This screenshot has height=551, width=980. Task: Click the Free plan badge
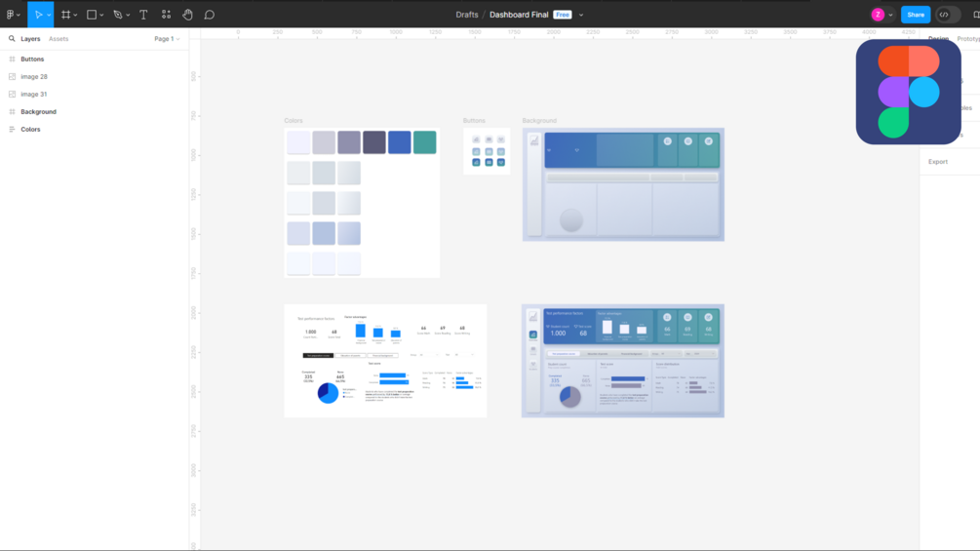(563, 15)
